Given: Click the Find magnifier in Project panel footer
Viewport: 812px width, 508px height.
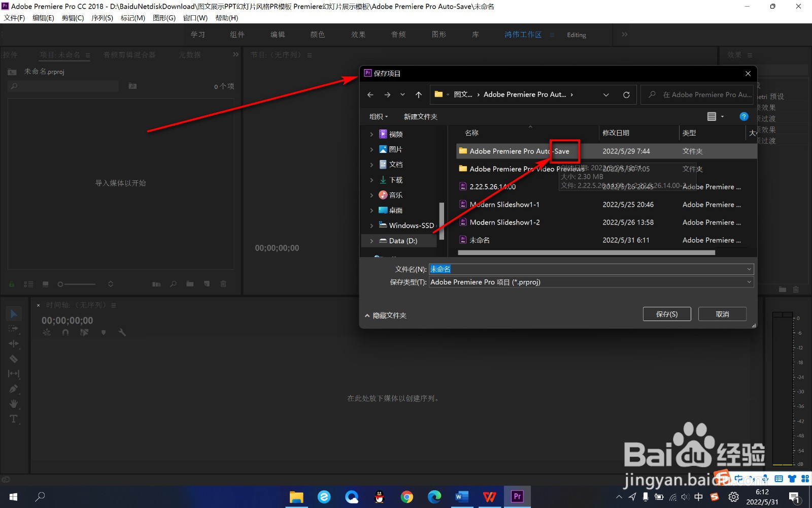Looking at the screenshot, I should 173,284.
